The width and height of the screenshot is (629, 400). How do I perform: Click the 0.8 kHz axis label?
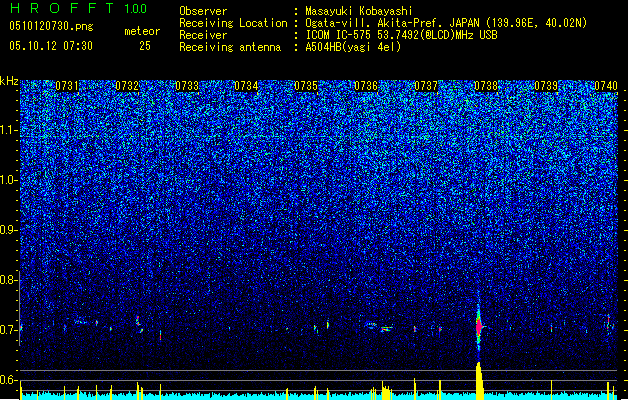click(x=8, y=280)
